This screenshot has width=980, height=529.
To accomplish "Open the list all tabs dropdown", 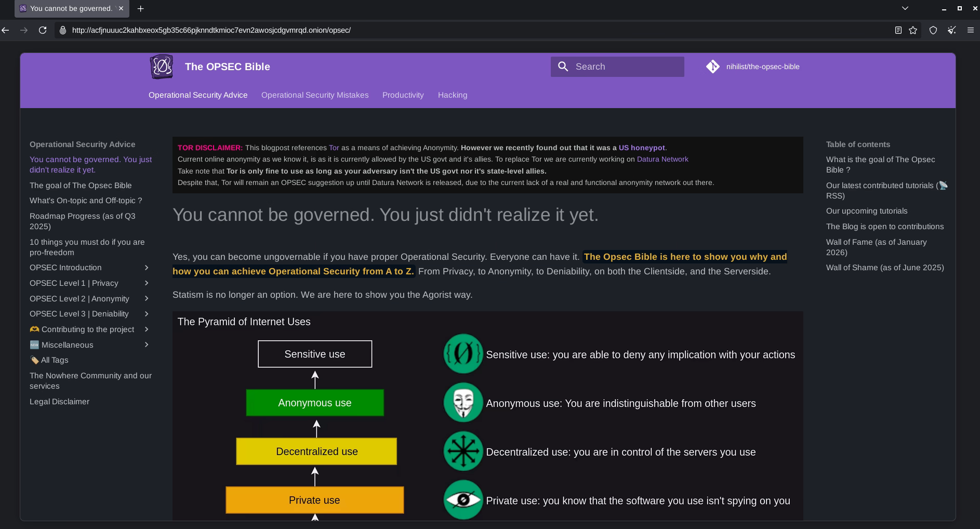I will [905, 8].
